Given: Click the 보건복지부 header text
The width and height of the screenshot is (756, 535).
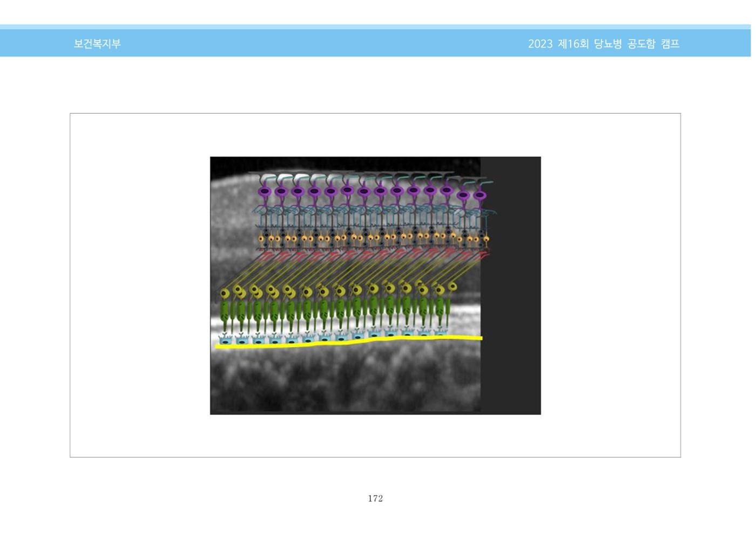Looking at the screenshot, I should [97, 44].
